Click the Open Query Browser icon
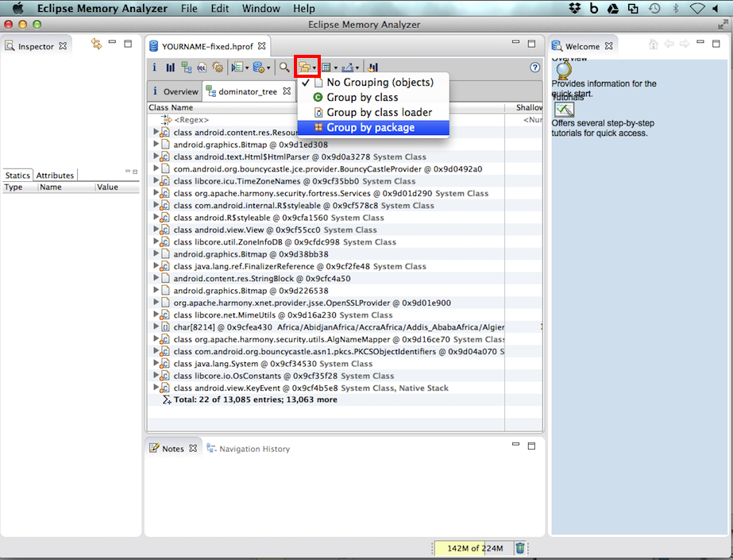The height and width of the screenshot is (560, 733). pos(259,68)
